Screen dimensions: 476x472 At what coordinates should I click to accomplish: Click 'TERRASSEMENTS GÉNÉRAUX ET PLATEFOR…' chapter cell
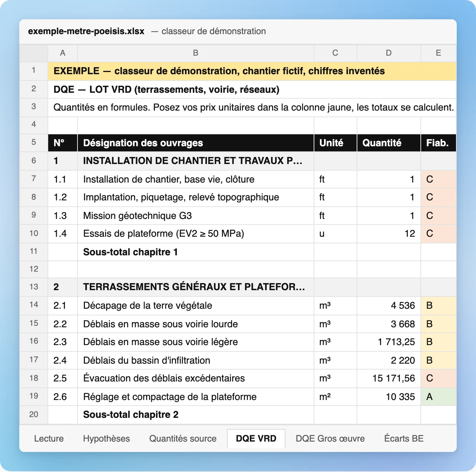tap(196, 287)
